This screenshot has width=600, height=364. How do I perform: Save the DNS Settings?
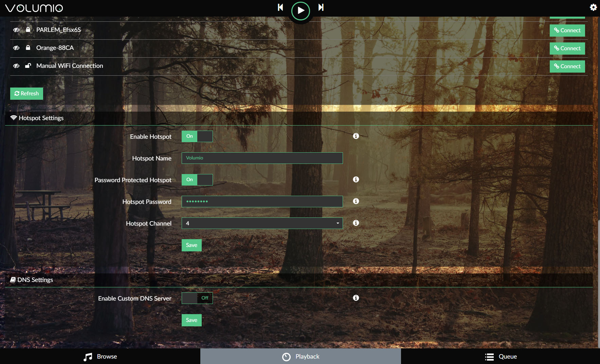[x=192, y=320]
